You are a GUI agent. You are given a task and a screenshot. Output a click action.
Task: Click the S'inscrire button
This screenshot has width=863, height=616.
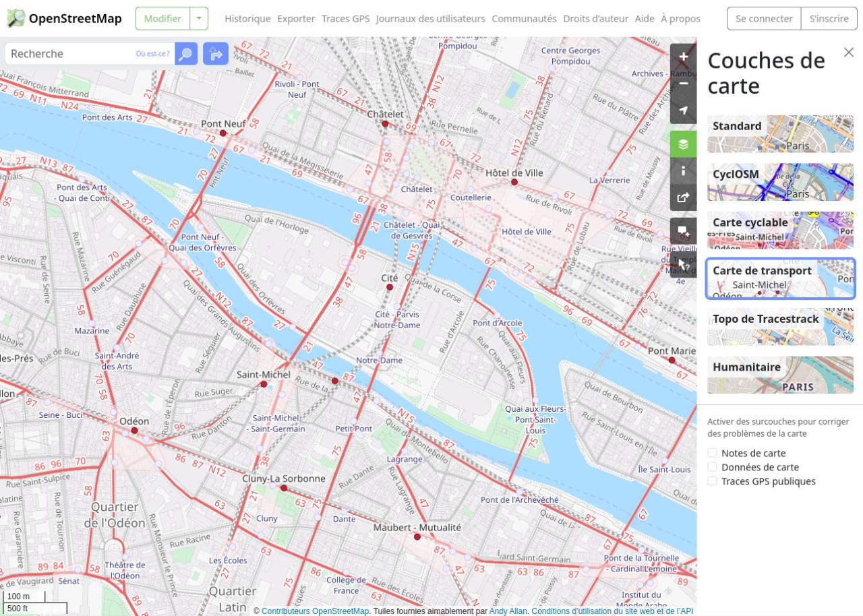(x=829, y=19)
